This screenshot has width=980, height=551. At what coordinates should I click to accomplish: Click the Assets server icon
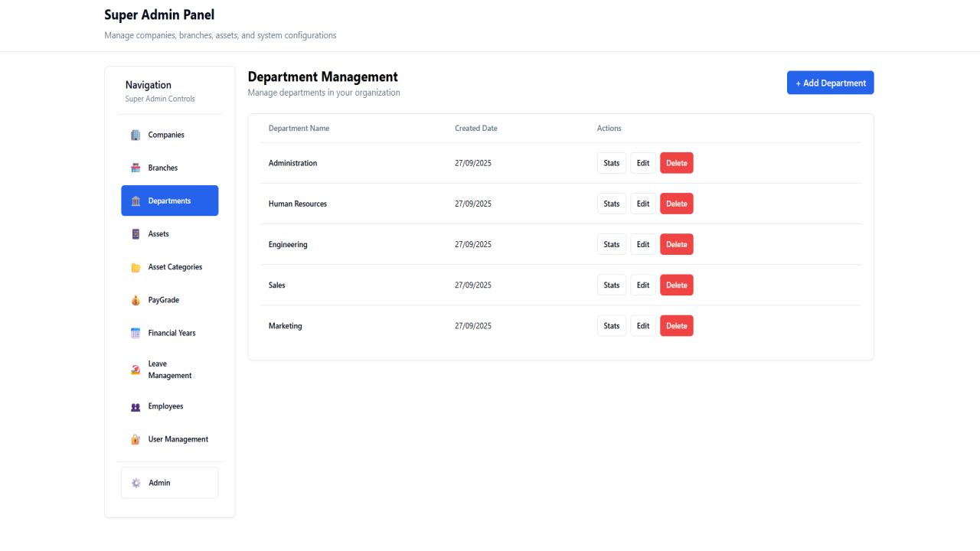(x=136, y=234)
